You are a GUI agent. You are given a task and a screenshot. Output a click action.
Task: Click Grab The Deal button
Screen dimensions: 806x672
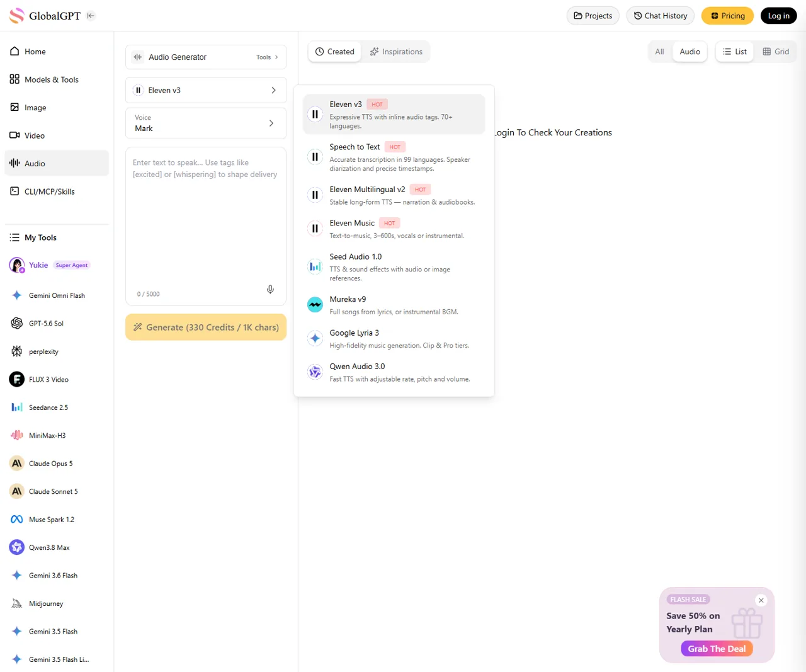(x=717, y=649)
